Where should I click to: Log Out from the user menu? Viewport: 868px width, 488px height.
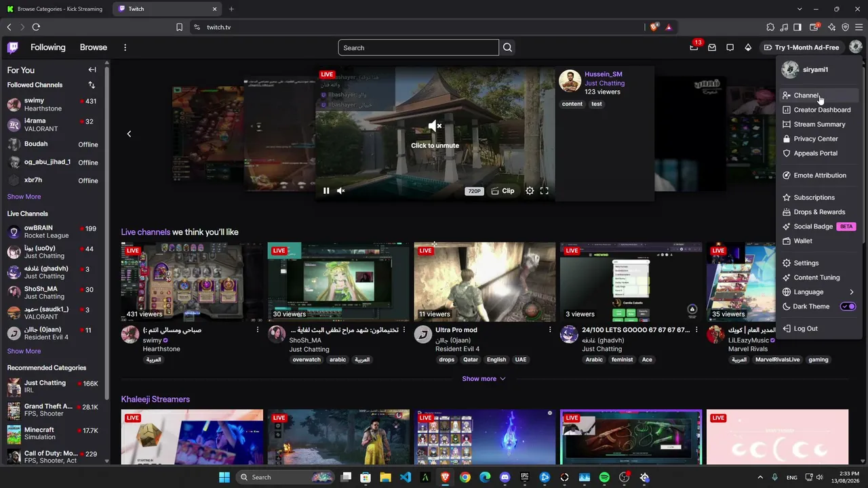tap(818, 329)
